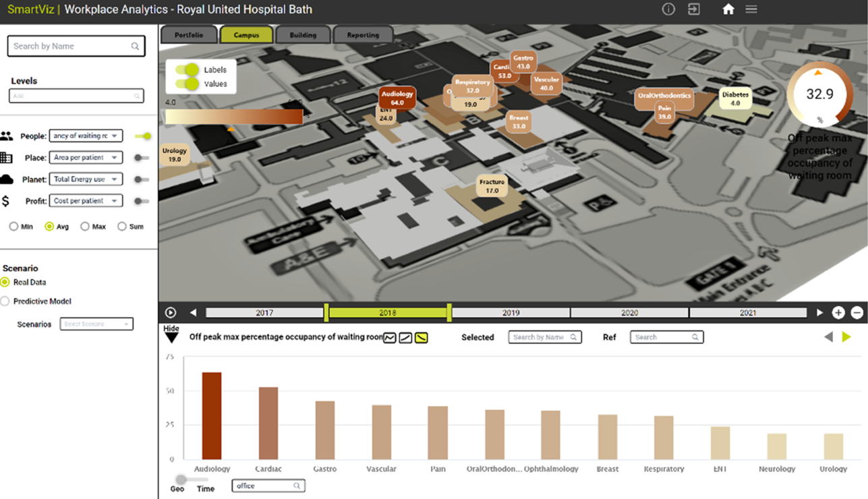
Task: Open the info icon in the header
Action: click(x=668, y=9)
